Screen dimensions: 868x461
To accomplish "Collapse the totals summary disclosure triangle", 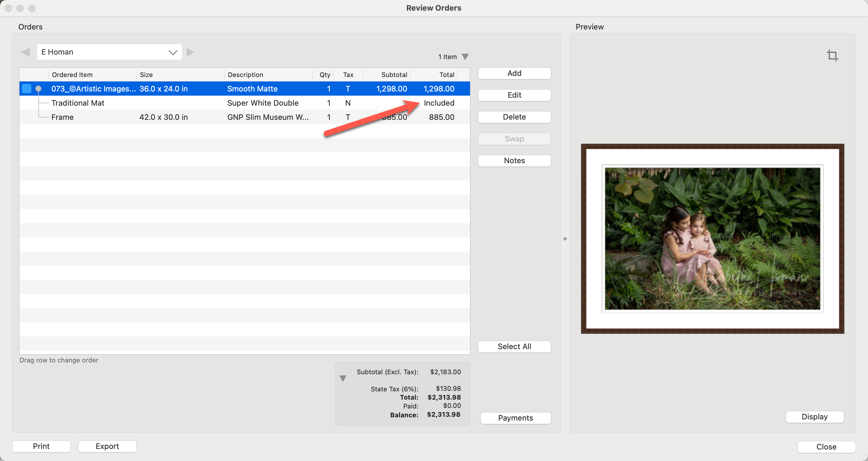I will tap(343, 378).
